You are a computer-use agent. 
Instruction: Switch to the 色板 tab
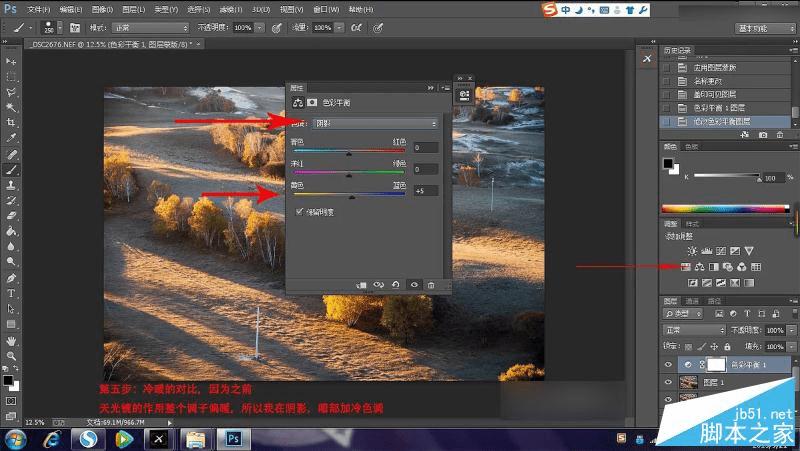[691, 147]
